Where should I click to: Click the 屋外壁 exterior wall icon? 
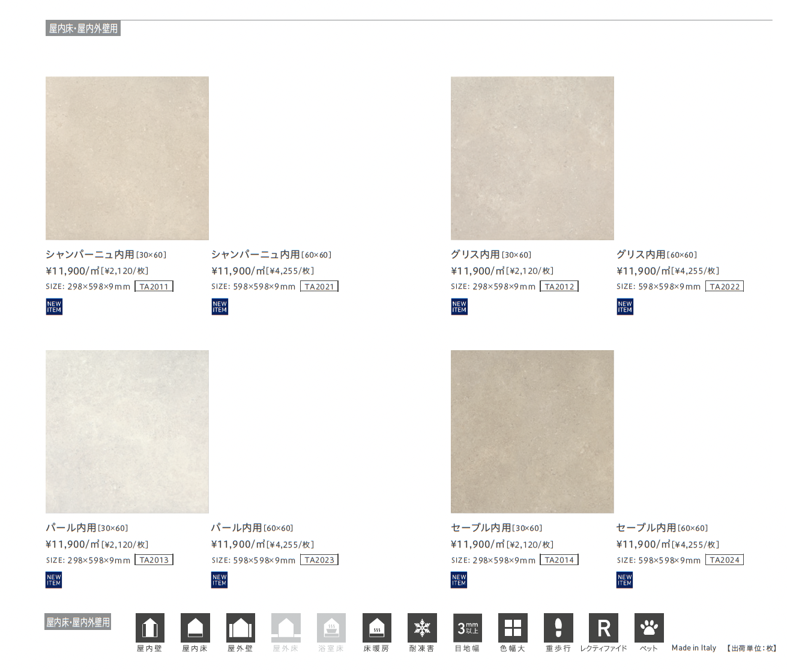point(240,628)
